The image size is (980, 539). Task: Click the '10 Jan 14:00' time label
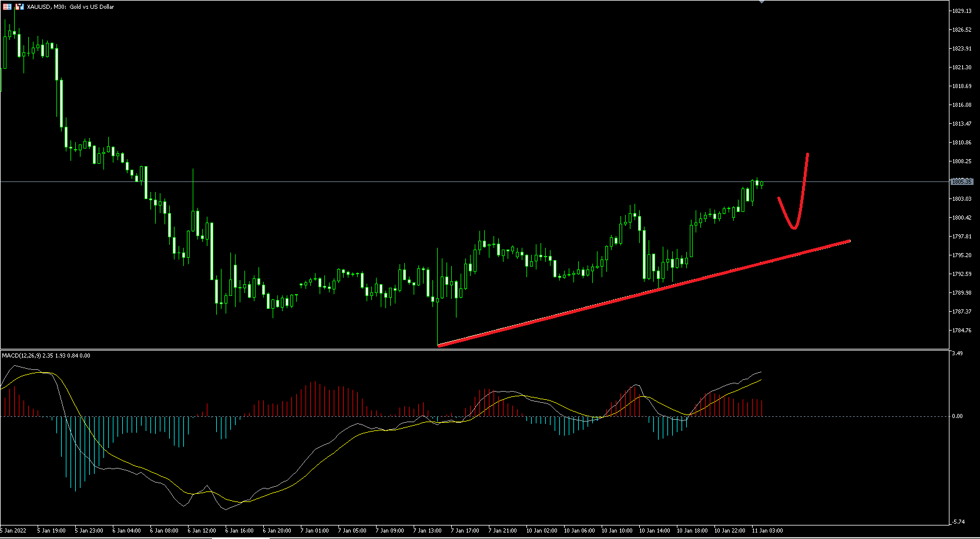[655, 531]
